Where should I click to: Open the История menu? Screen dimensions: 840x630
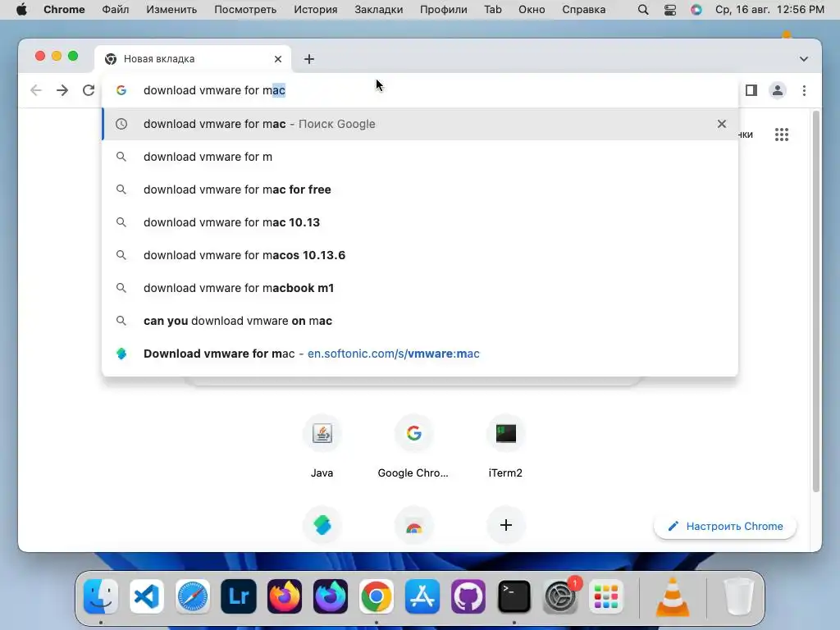click(x=316, y=10)
